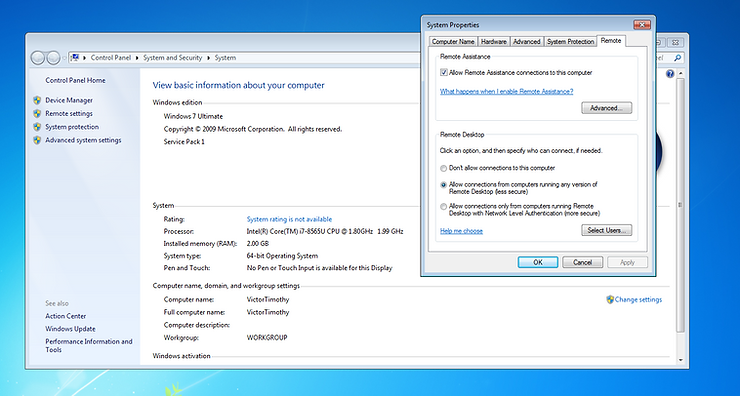Close the System Properties dialog
The width and height of the screenshot is (740, 396).
[641, 25]
